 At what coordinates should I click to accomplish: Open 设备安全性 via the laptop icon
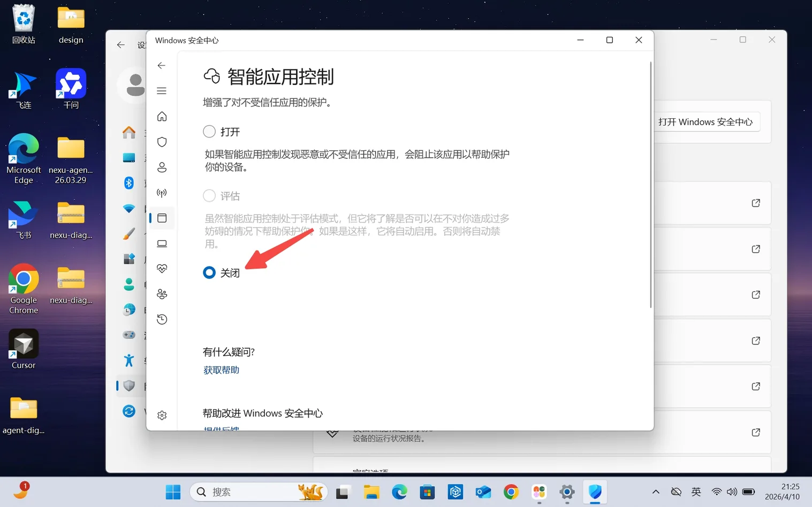tap(162, 243)
